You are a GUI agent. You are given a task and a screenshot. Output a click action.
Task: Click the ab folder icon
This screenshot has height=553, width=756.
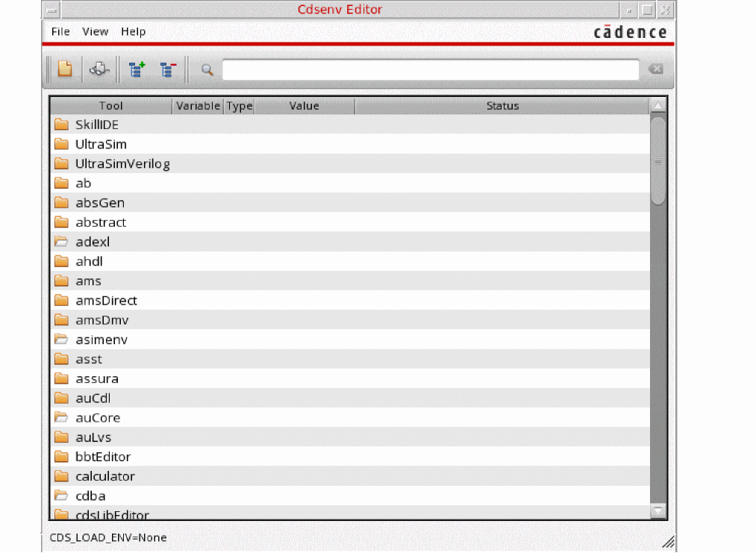click(61, 183)
